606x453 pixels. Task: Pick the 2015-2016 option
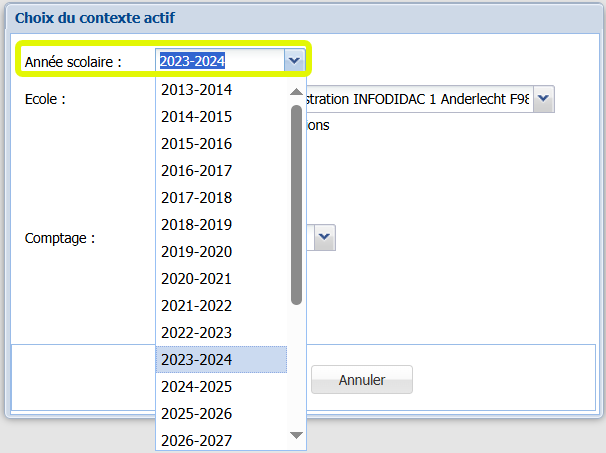point(197,144)
